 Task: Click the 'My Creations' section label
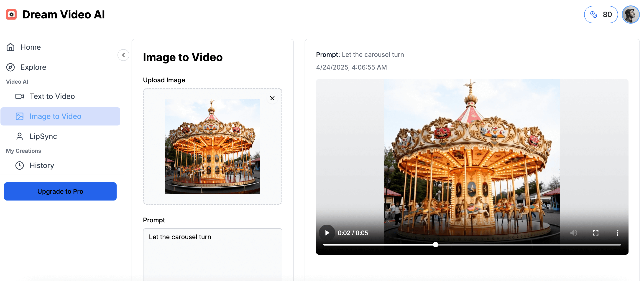click(23, 151)
